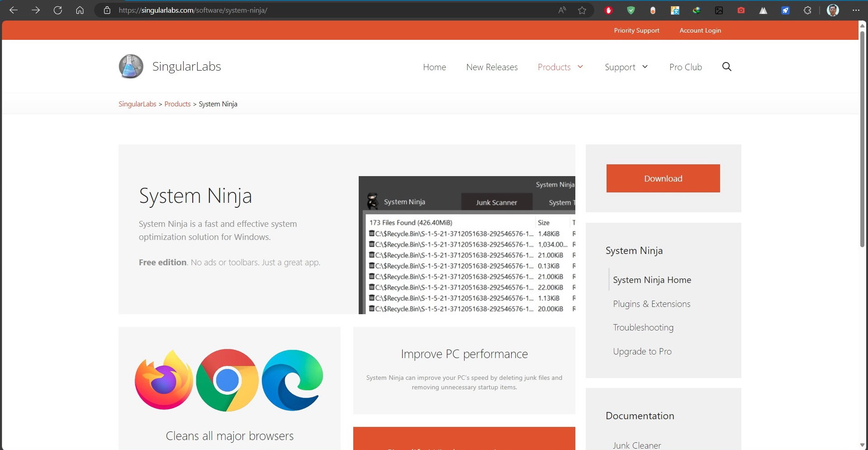Open the blue-yellow square extension icon
Image resolution: width=868 pixels, height=450 pixels.
tap(675, 10)
